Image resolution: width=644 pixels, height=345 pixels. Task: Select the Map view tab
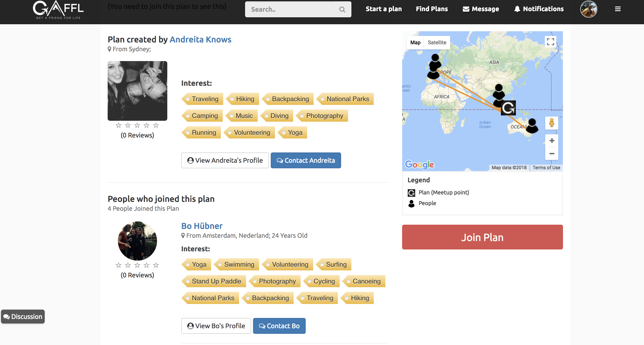(415, 42)
